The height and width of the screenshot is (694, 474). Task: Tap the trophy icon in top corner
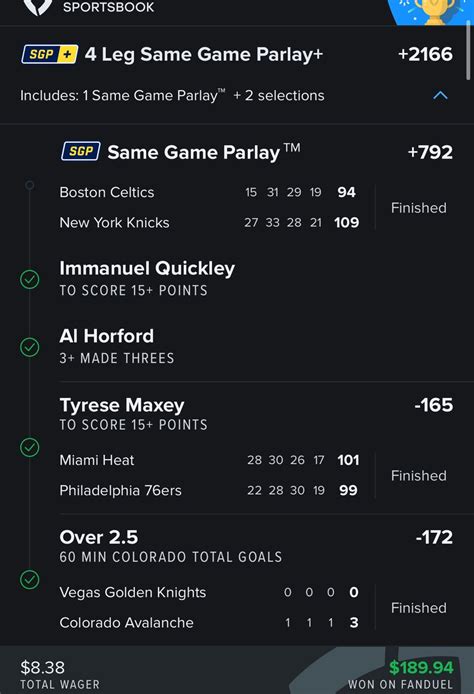coord(434,12)
